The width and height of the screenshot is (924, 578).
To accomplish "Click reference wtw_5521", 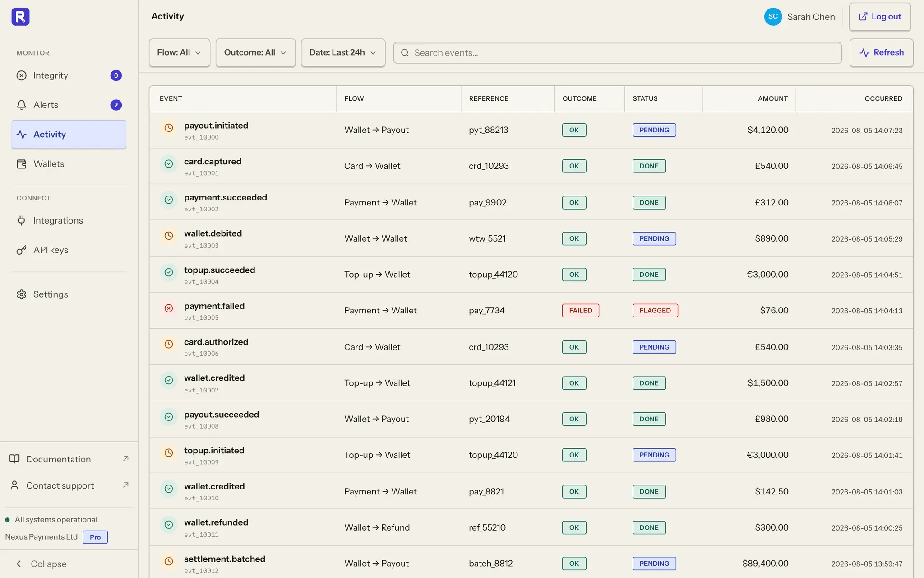I will click(487, 238).
